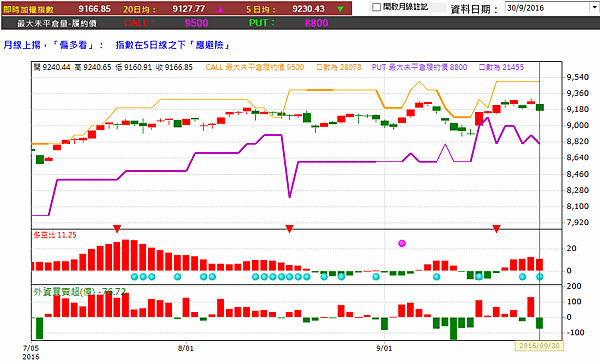The width and height of the screenshot is (600, 363).
Task: Click the magenta circle marker in 多空比 panel
Action: pyautogui.click(x=402, y=243)
